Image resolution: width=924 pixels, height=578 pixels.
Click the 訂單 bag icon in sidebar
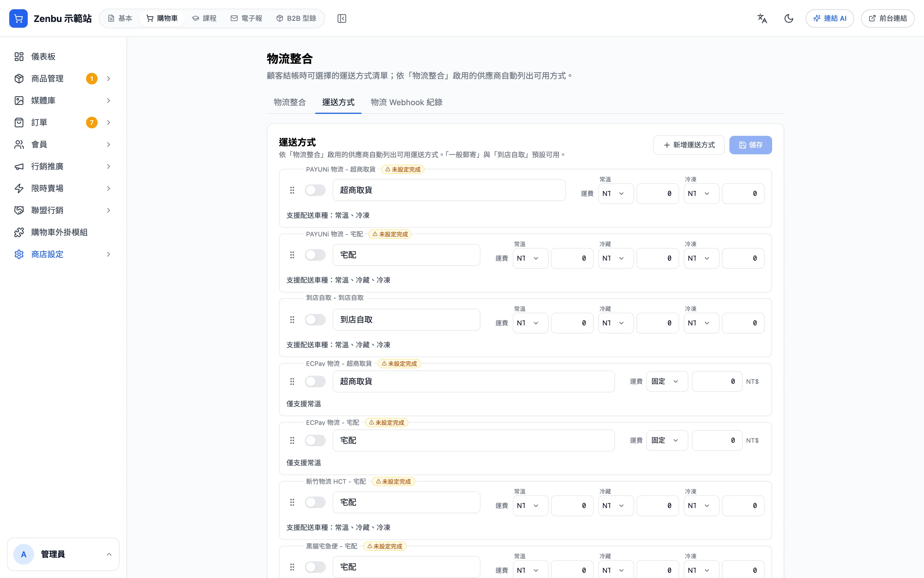click(19, 122)
